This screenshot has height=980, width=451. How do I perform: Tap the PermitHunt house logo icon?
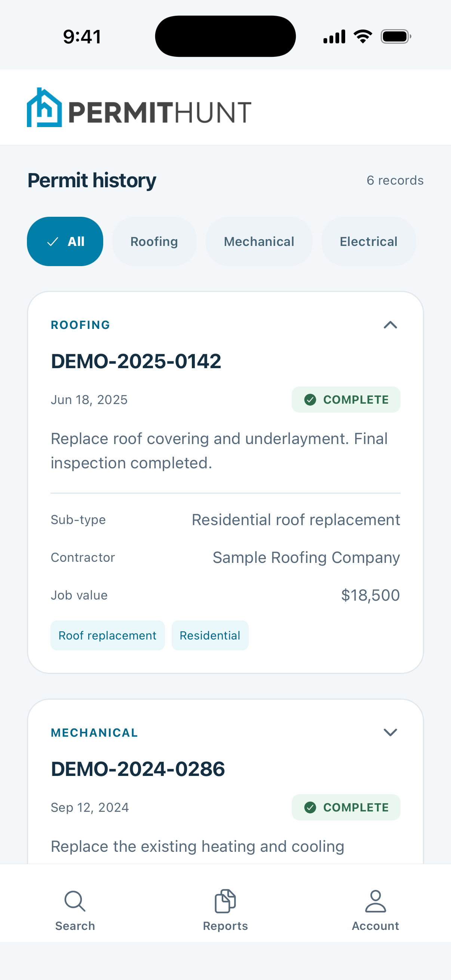[x=44, y=108]
